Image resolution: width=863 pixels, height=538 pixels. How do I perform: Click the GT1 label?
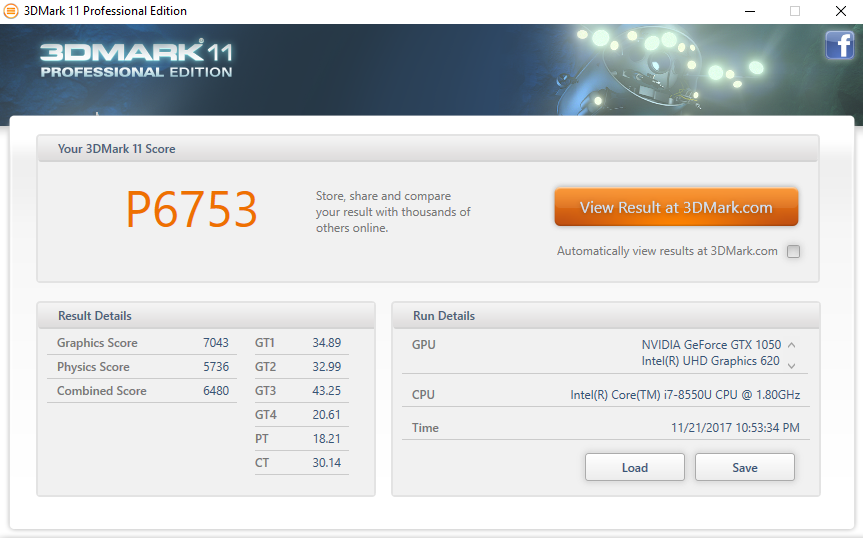(x=265, y=343)
